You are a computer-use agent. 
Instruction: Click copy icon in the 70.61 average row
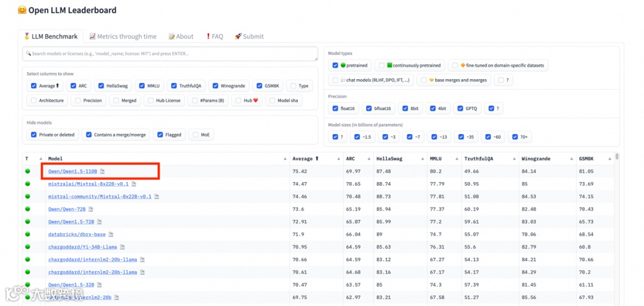(142, 272)
